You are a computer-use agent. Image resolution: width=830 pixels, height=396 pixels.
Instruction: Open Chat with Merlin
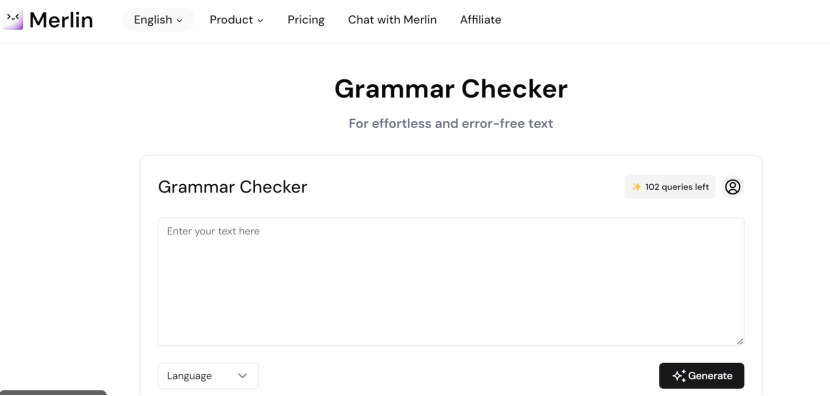[392, 20]
